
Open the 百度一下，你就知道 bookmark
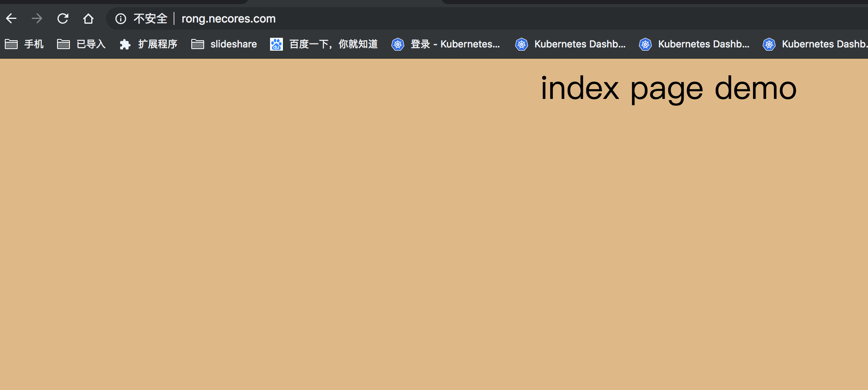click(324, 44)
